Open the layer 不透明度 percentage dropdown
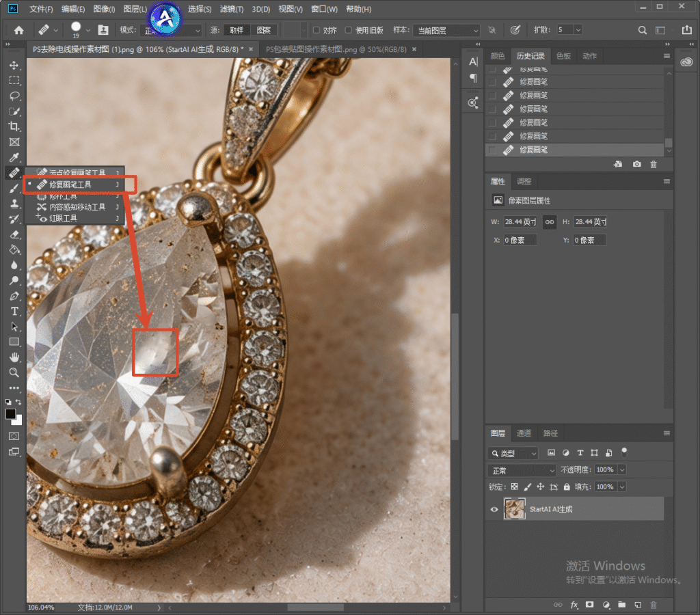This screenshot has width=700, height=615. click(622, 469)
